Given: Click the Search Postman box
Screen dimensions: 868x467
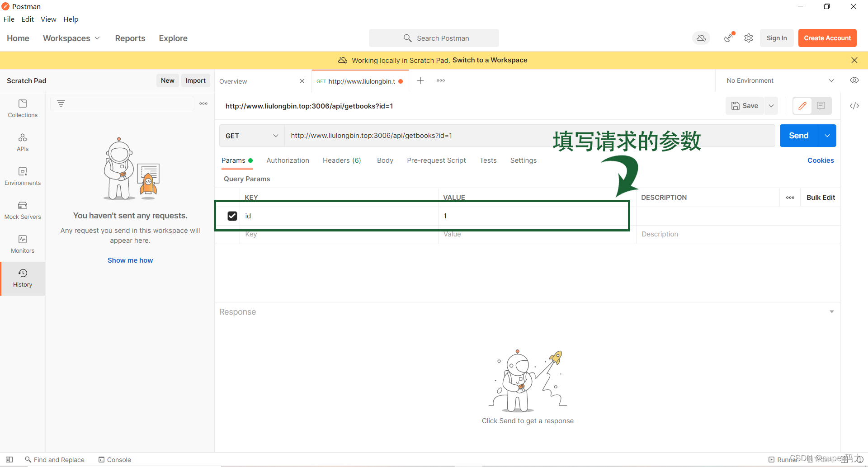Looking at the screenshot, I should 434,38.
